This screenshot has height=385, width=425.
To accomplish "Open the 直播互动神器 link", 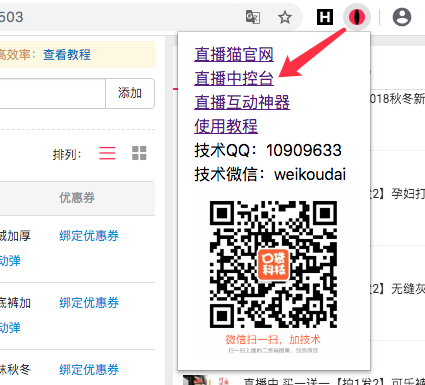I will pos(242,102).
